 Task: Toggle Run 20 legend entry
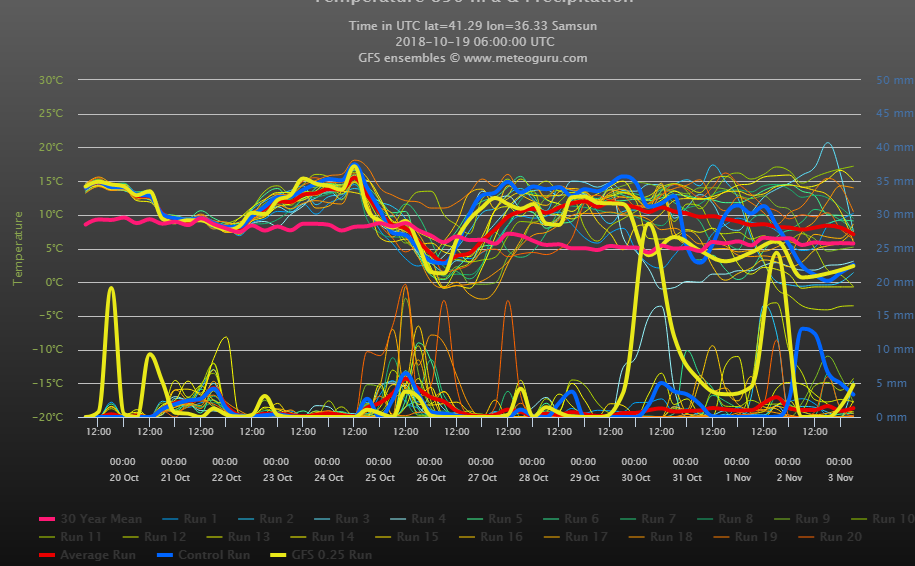[x=830, y=537]
